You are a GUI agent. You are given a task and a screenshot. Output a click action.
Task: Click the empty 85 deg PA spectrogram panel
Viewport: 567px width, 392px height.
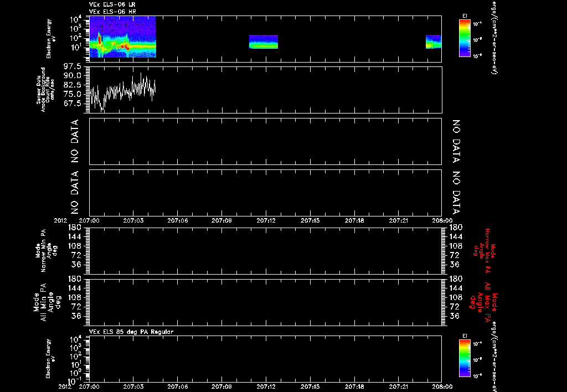pyautogui.click(x=265, y=359)
